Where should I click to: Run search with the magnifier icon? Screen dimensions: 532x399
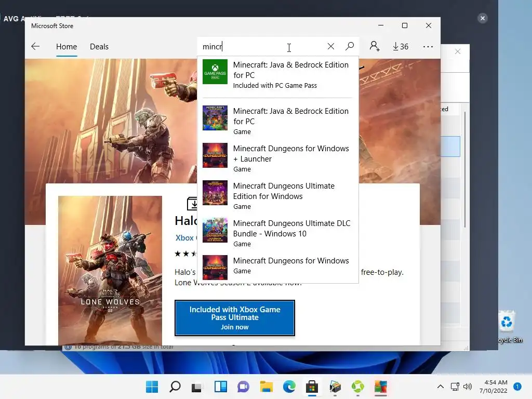pos(350,46)
